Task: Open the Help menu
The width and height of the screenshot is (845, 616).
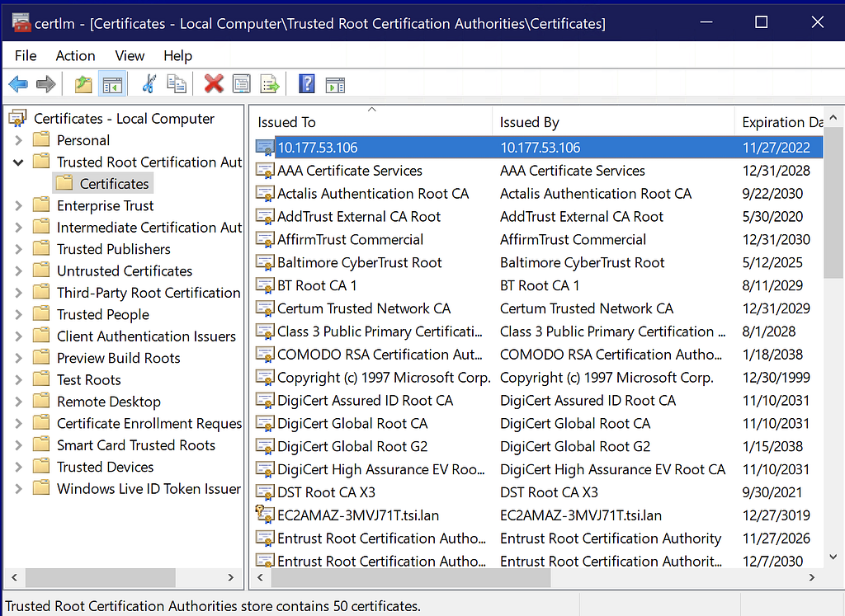Action: coord(178,55)
